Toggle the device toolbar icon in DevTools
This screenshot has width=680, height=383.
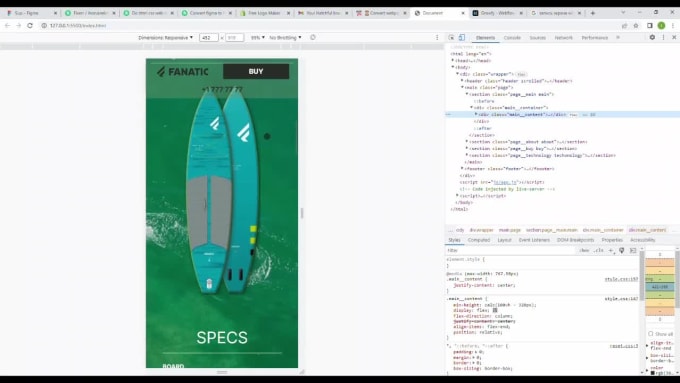[462, 38]
